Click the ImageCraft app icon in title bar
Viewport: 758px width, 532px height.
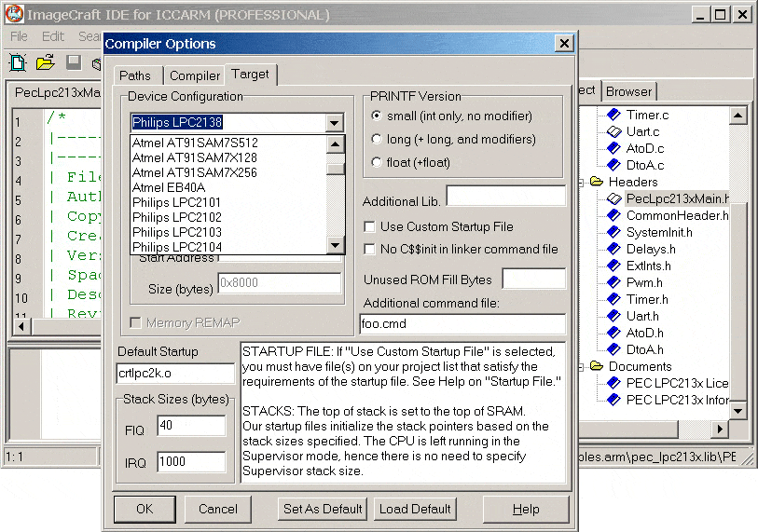[14, 14]
